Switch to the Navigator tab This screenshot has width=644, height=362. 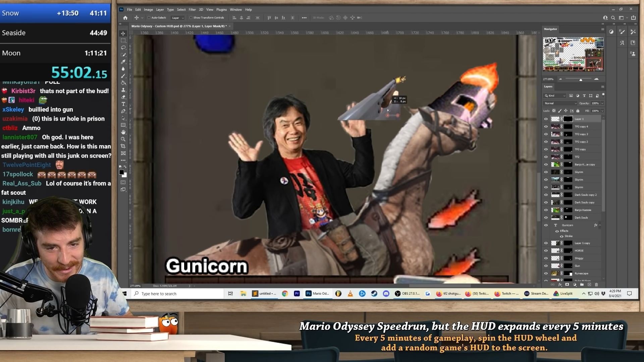pyautogui.click(x=550, y=29)
